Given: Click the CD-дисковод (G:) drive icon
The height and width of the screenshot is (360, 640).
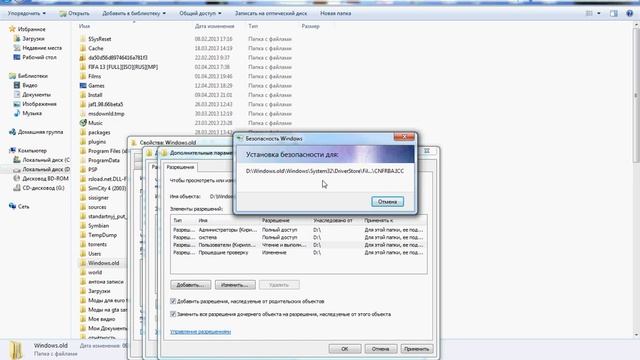Looking at the screenshot, I should tap(17, 188).
